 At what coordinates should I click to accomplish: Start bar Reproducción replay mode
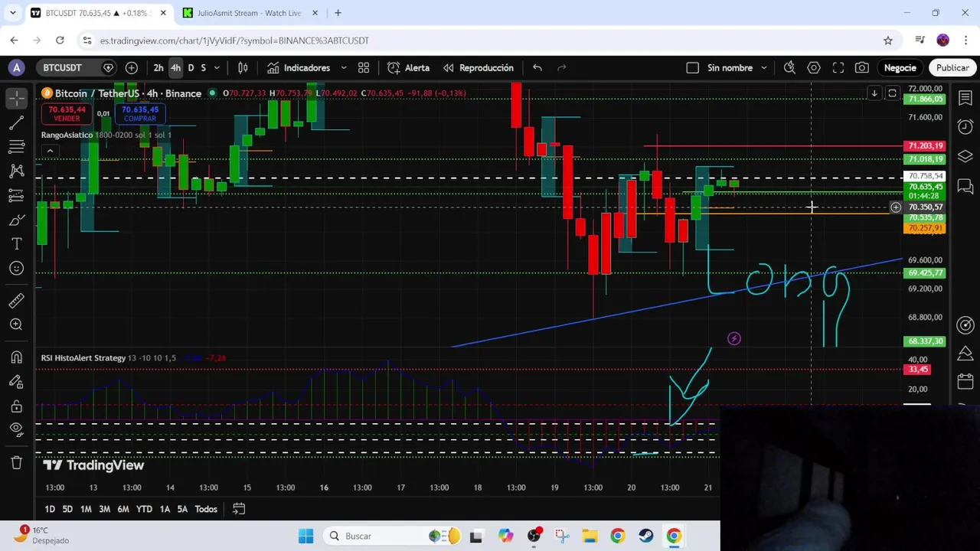tap(478, 68)
